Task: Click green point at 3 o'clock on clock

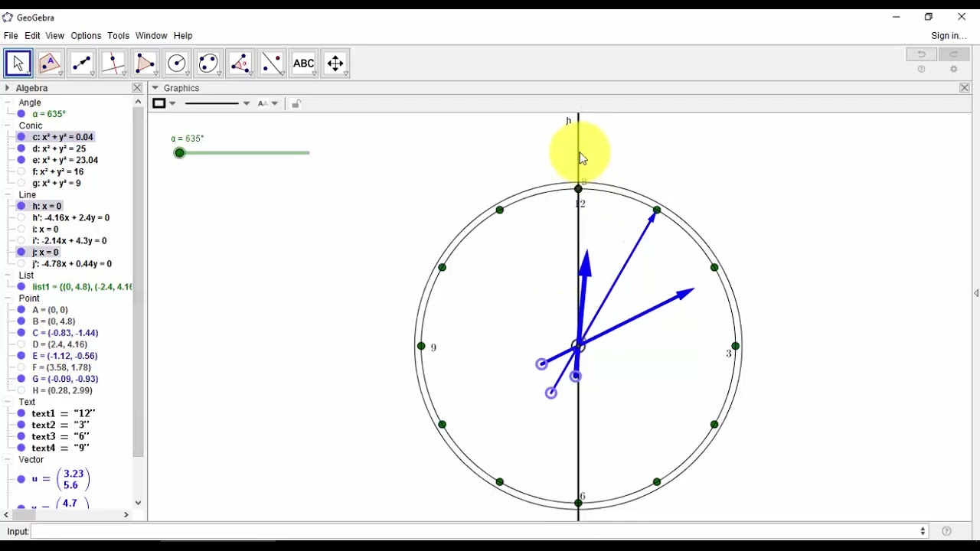Action: 736,347
